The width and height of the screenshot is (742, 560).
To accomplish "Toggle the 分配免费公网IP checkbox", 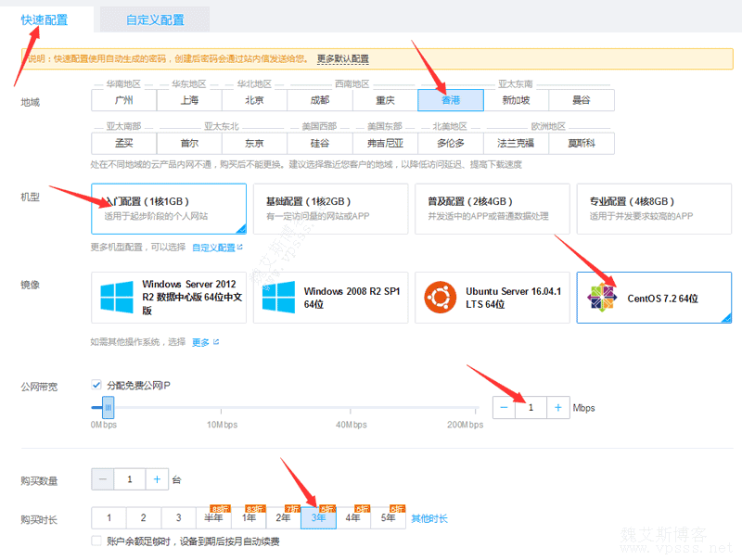I will click(96, 385).
